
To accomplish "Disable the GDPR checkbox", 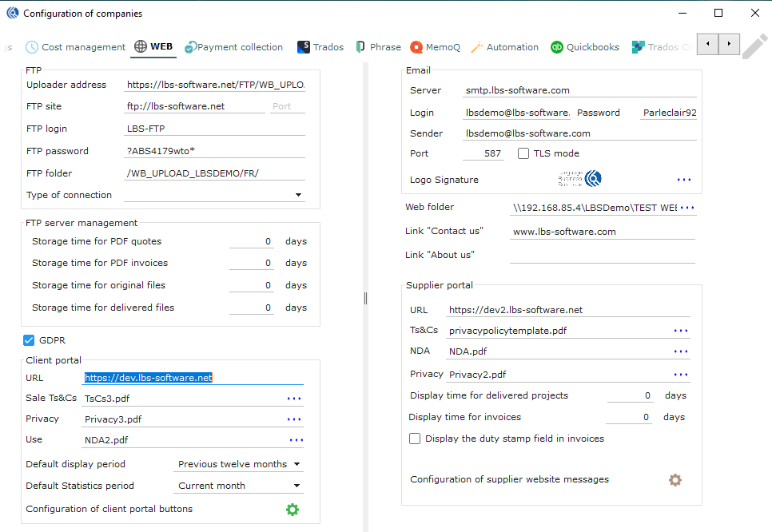I will tap(30, 341).
